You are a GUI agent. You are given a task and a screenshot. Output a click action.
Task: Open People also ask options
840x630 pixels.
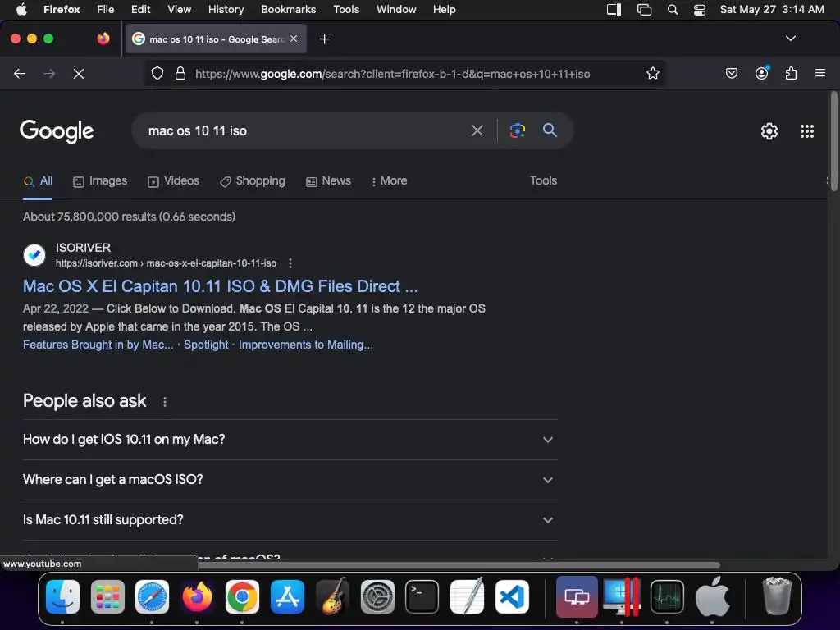click(x=165, y=402)
